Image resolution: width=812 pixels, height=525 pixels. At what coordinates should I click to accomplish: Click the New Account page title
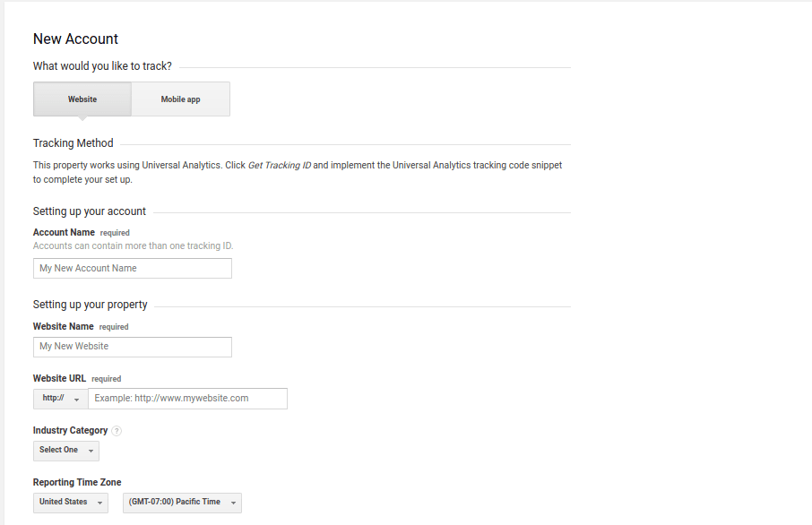74,39
